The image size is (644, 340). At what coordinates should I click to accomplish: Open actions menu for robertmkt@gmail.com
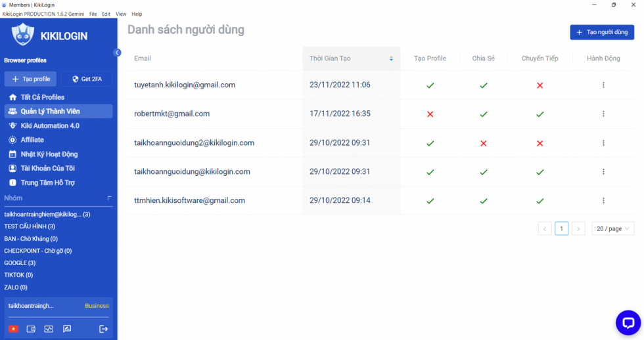point(603,114)
